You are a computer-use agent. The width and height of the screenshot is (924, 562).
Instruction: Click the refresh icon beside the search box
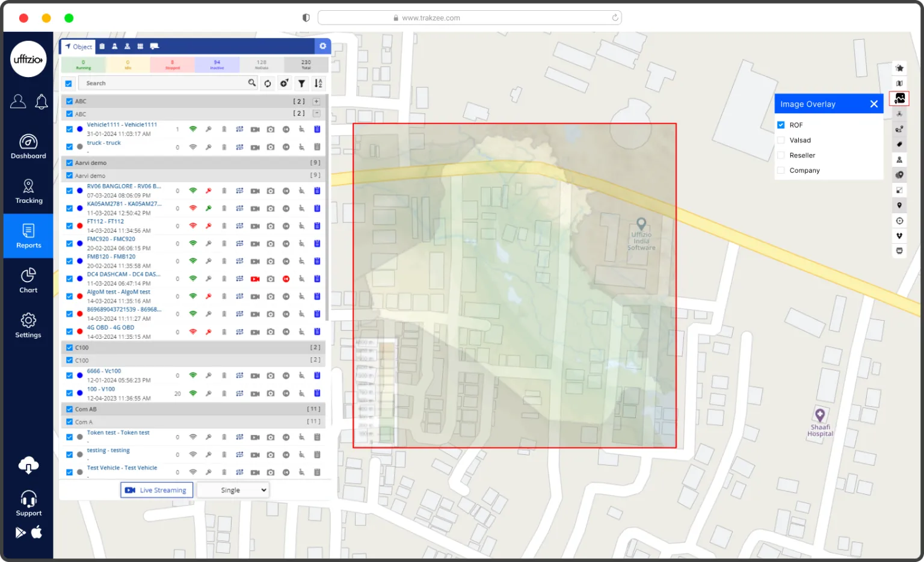(x=268, y=84)
